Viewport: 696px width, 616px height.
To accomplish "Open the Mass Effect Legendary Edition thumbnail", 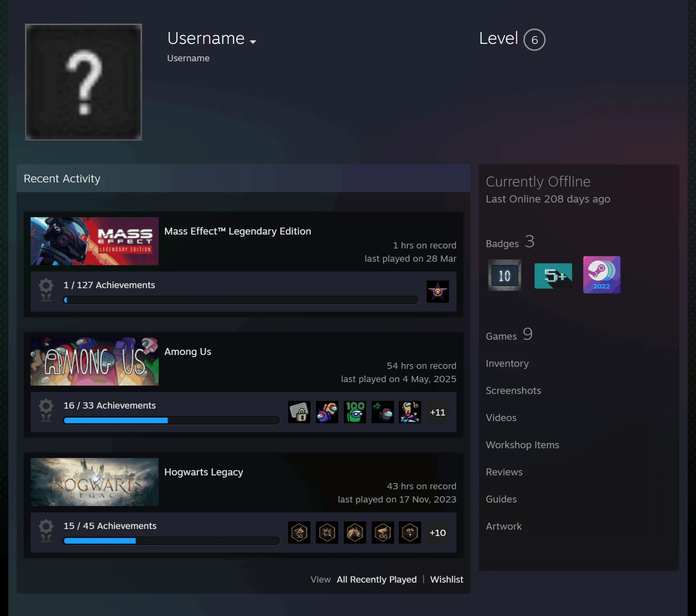I will click(x=95, y=241).
